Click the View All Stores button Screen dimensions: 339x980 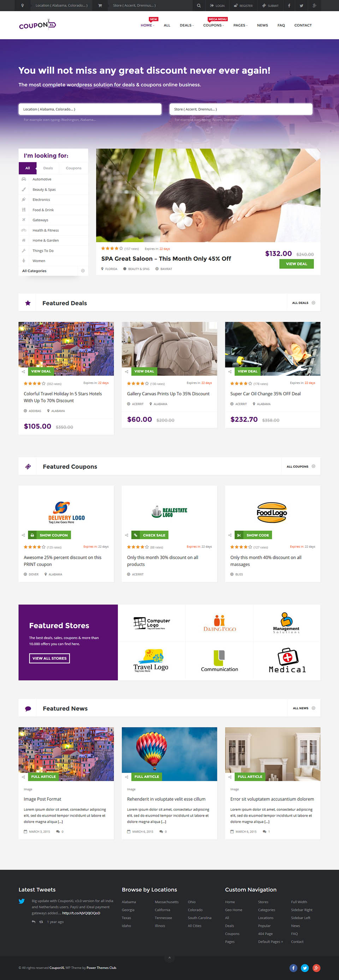point(49,658)
